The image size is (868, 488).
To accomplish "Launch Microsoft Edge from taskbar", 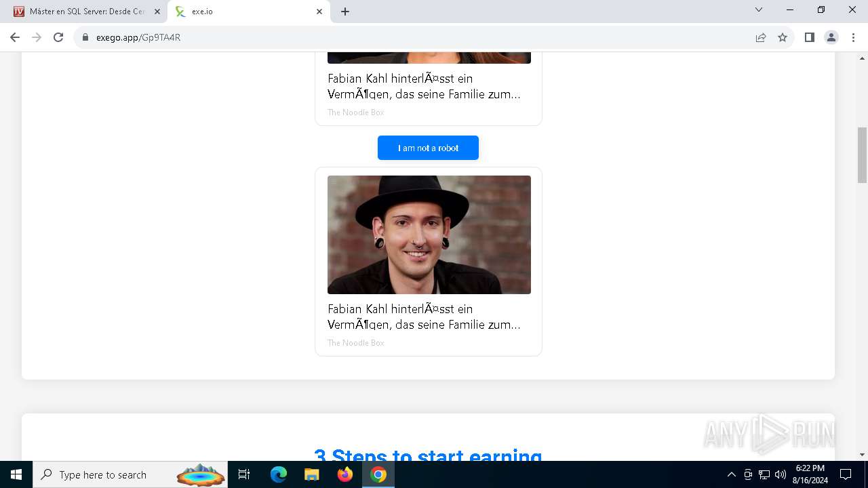I will (279, 474).
